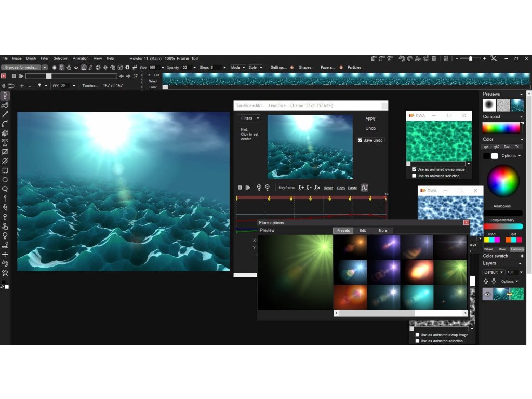Screen dimensions: 532x399
Task: Toggle the curve interpolation icon in Timeline editor
Action: (x=364, y=188)
